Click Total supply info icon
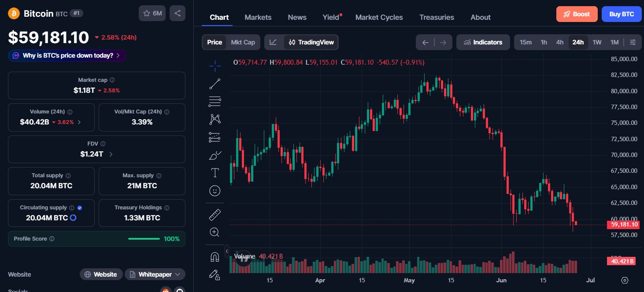 68,175
